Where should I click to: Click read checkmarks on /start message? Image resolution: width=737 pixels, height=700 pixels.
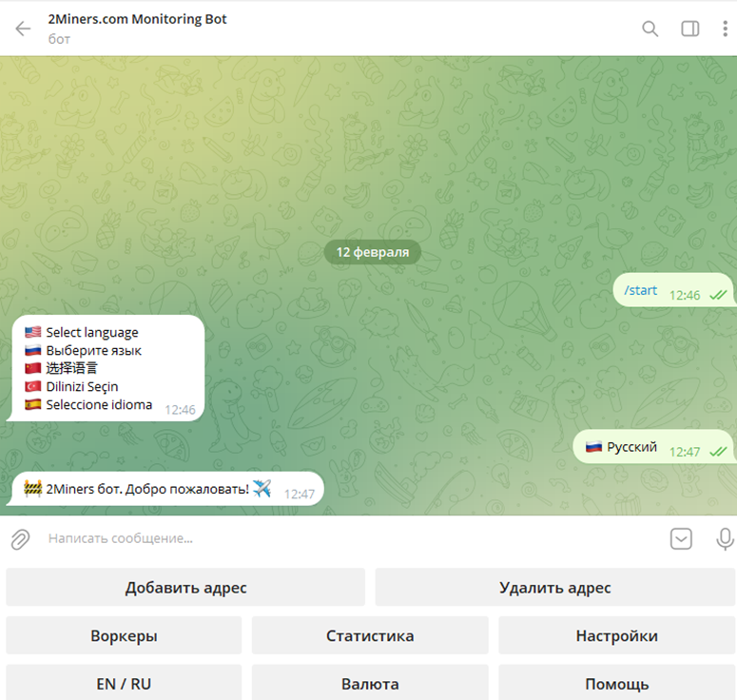tap(718, 295)
